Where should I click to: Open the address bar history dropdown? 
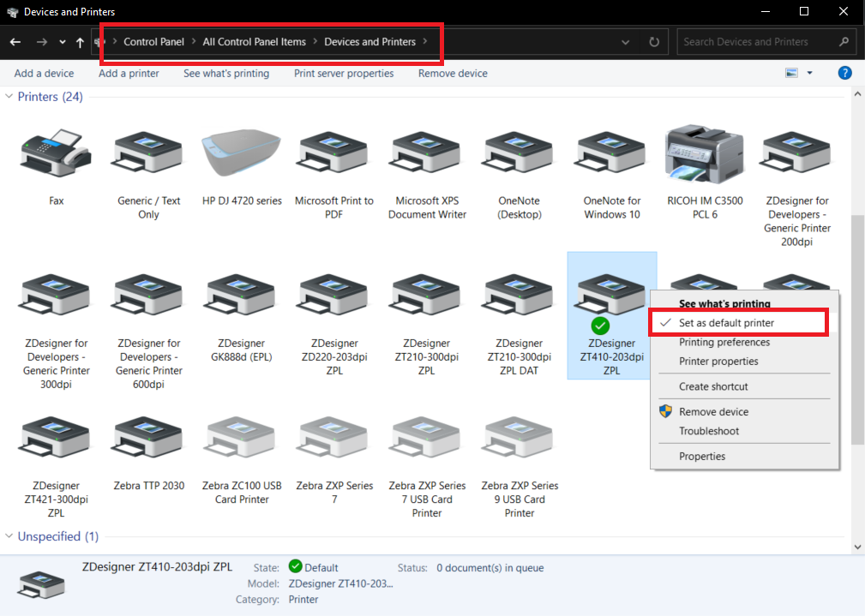[625, 42]
